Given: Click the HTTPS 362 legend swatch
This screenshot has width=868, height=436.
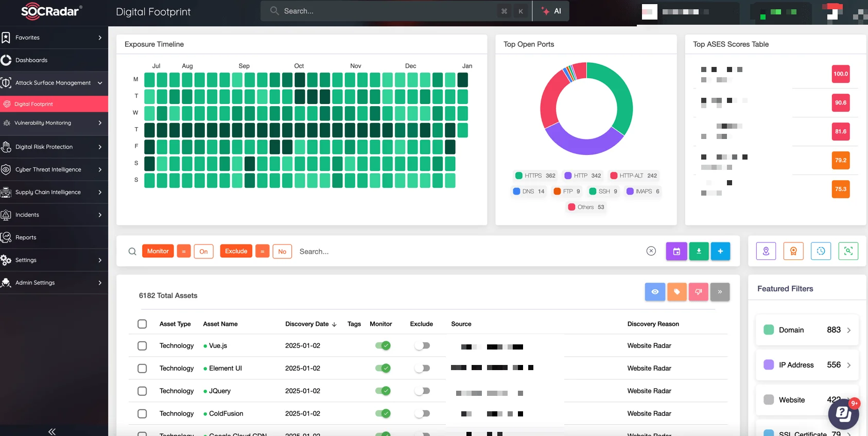Looking at the screenshot, I should coord(519,176).
